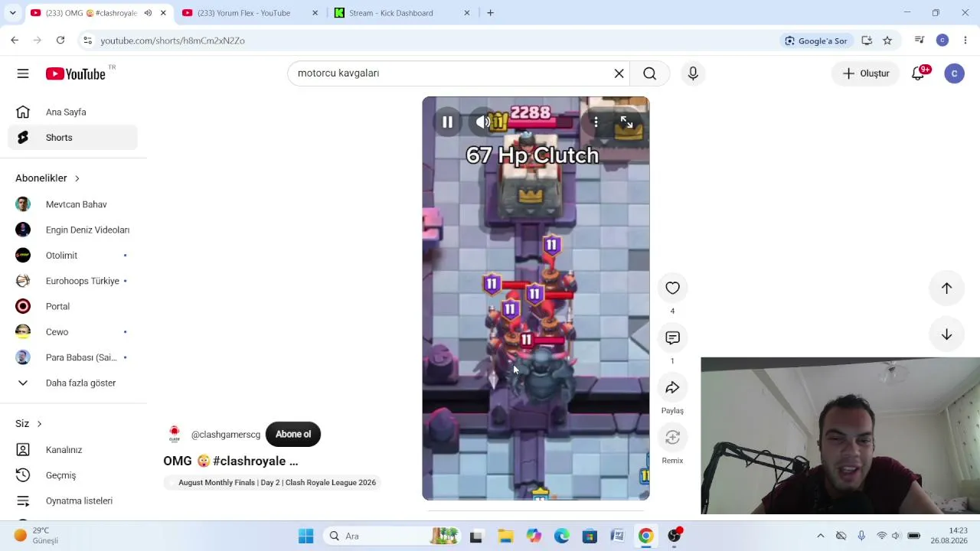Install or cast using the address bar screen icon
980x551 pixels.
[867, 41]
